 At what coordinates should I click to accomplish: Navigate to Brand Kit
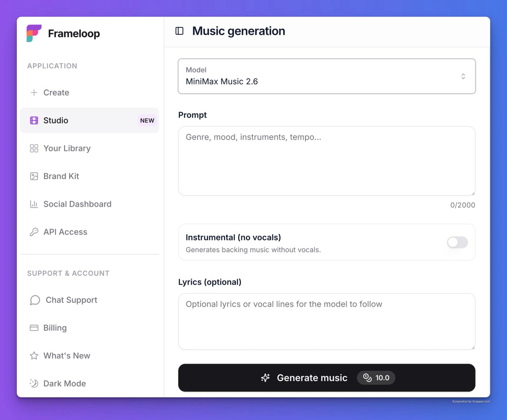click(89, 176)
